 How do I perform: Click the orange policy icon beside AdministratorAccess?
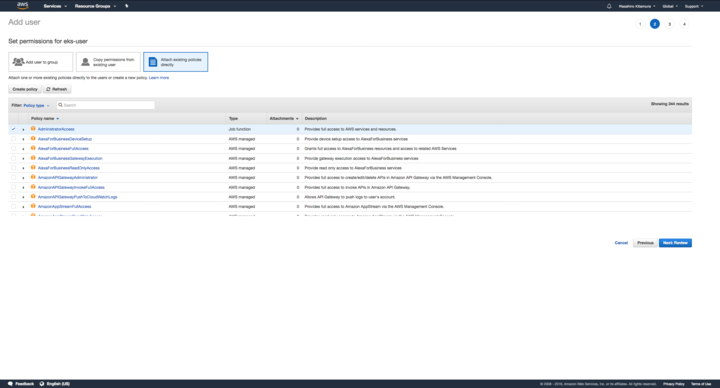[33, 129]
